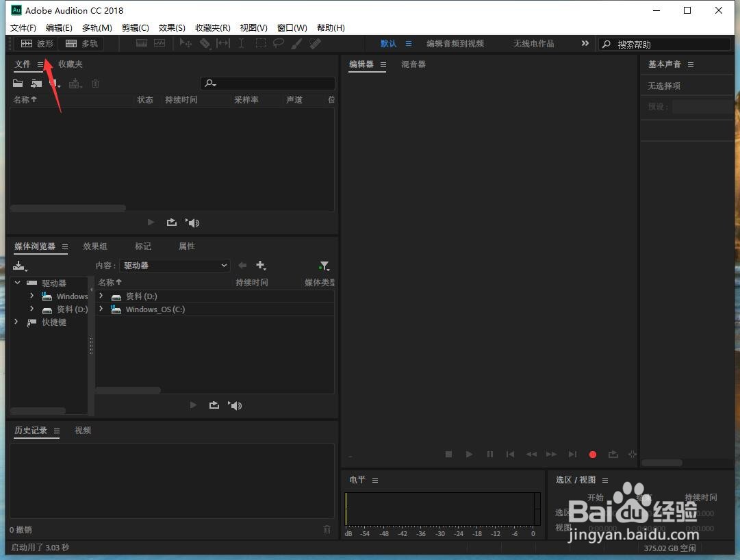This screenshot has width=740, height=560.
Task: Click the Stop button in editor transport
Action: click(x=448, y=455)
